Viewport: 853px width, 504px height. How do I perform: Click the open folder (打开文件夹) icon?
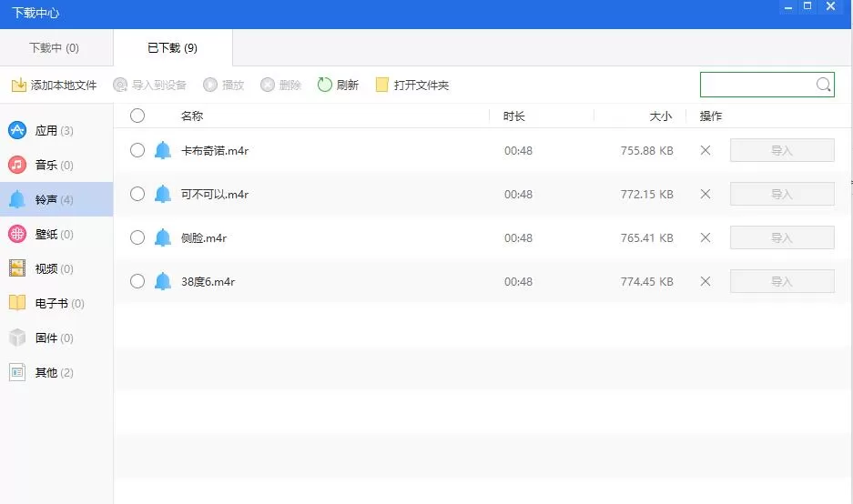point(381,85)
